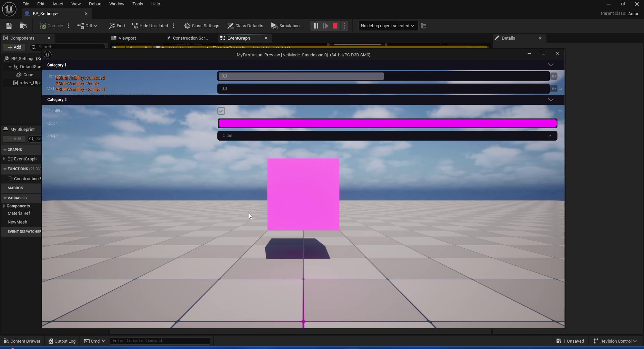Save the blueprint with floppy disk icon
The height and width of the screenshot is (349, 644).
9,26
